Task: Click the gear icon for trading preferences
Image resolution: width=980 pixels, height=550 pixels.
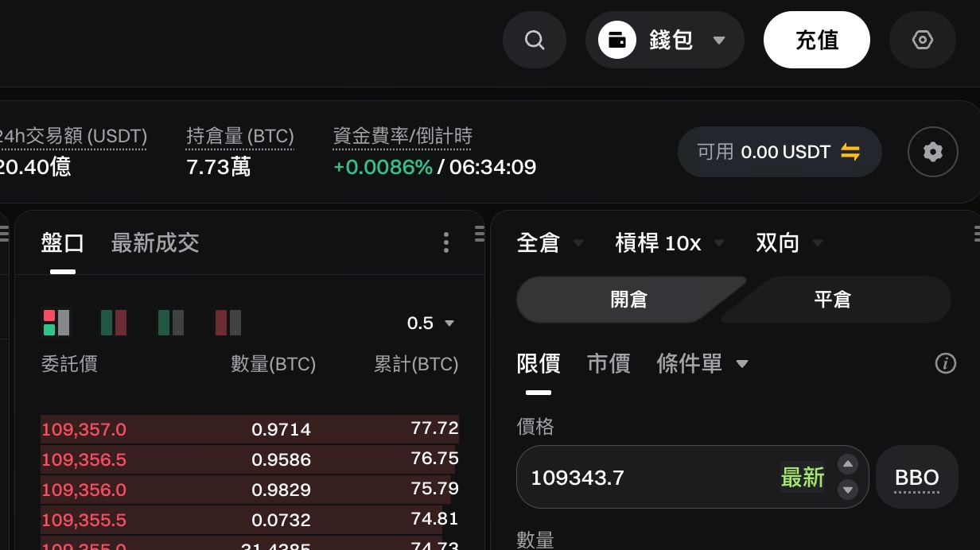Action: [932, 152]
